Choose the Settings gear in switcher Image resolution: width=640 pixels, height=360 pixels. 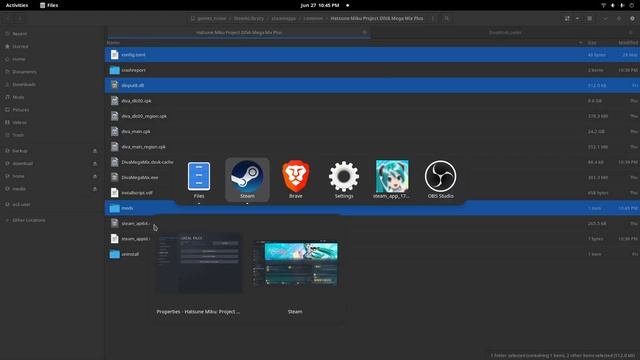click(x=344, y=180)
